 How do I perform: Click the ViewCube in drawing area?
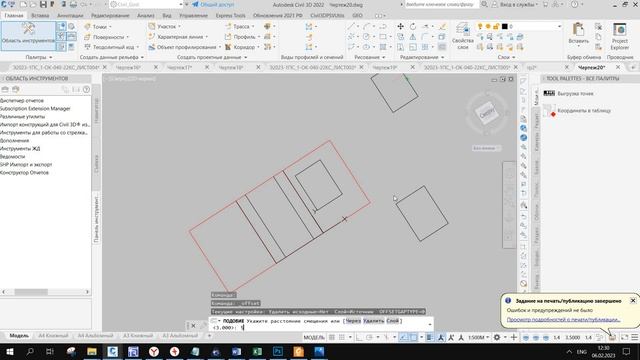(x=487, y=113)
